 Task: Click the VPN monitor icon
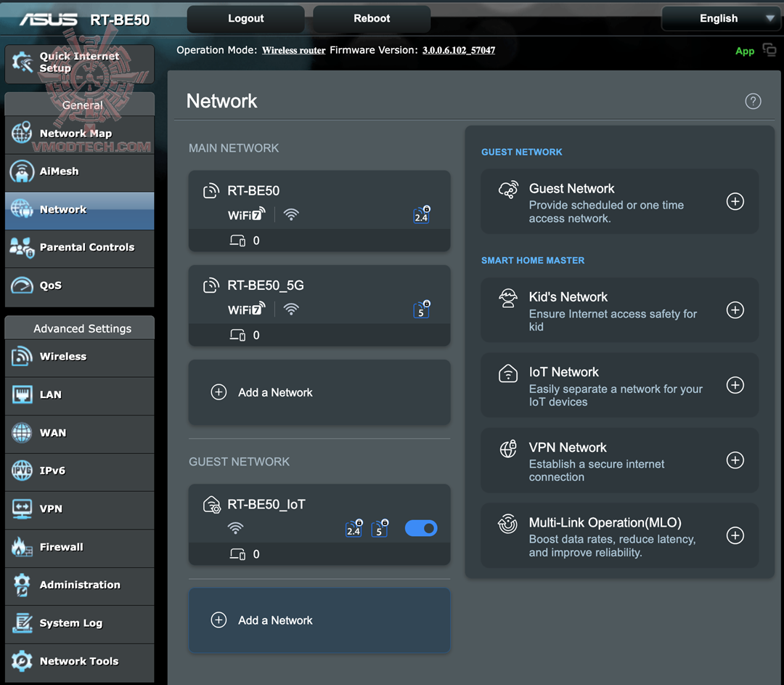pyautogui.click(x=22, y=509)
